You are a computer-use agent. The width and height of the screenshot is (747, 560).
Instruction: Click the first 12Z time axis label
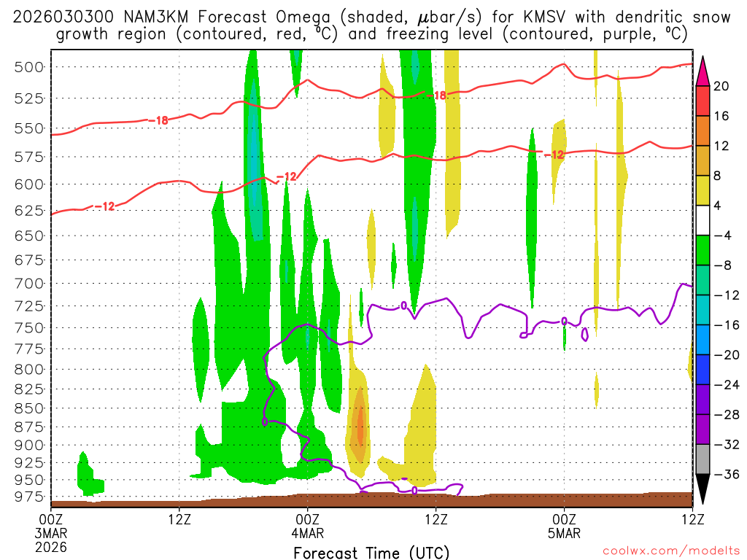pos(179,518)
